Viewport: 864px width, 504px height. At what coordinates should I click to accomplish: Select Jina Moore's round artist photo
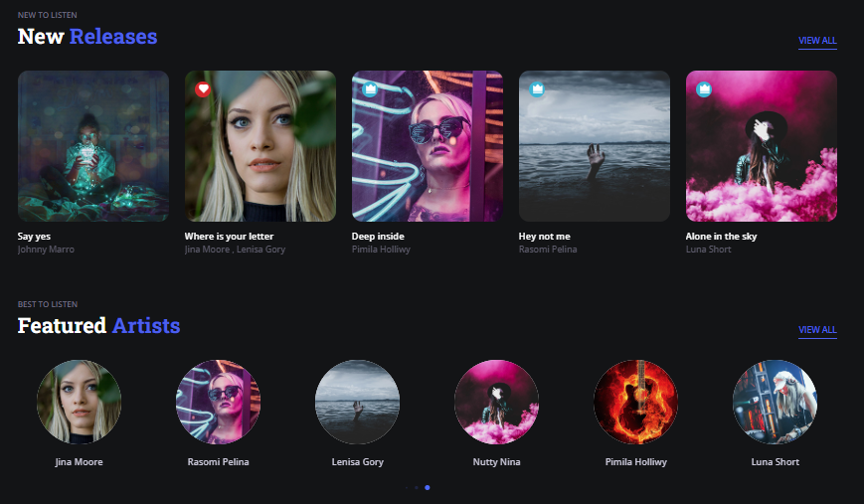coord(79,402)
